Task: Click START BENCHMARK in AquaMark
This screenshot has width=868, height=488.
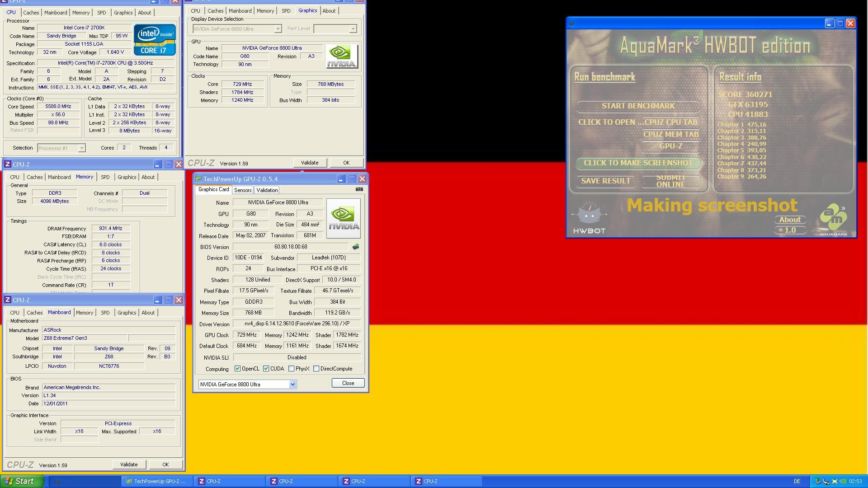Action: click(x=638, y=106)
